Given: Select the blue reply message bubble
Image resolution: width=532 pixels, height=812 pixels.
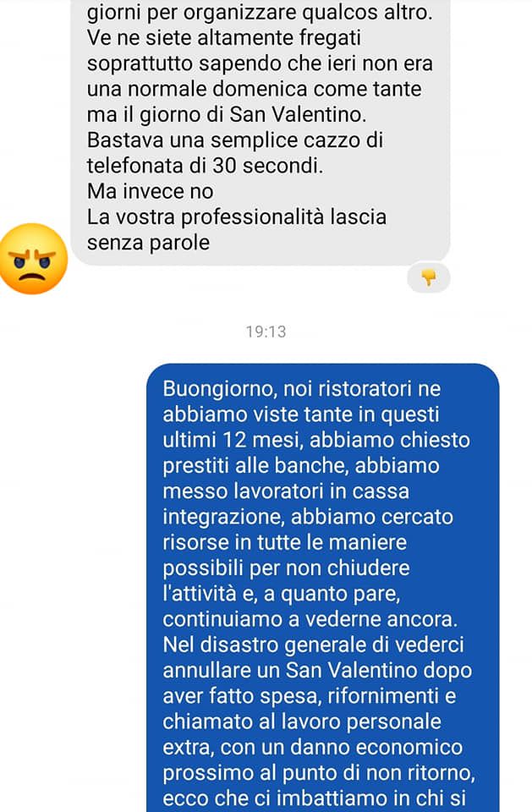Looking at the screenshot, I should pyautogui.click(x=323, y=588).
